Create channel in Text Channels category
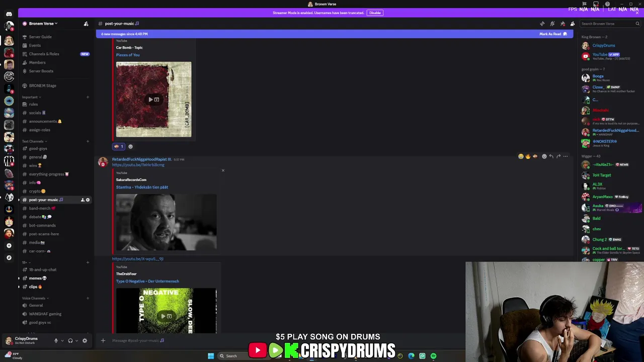The height and width of the screenshot is (362, 644). coord(88,141)
